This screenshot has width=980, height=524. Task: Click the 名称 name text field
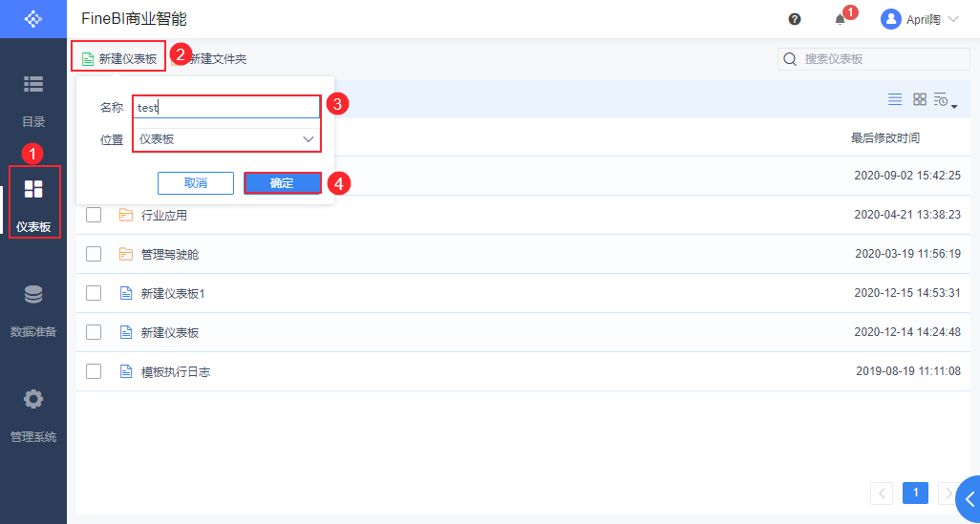pyautogui.click(x=225, y=108)
